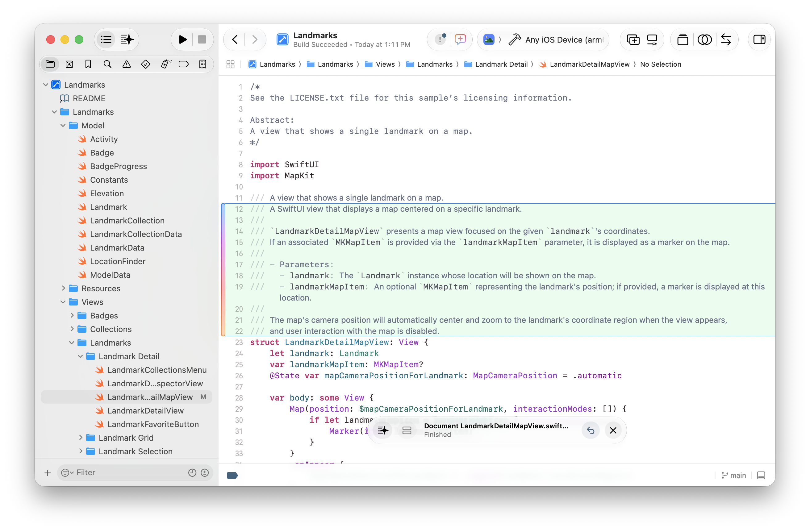
Task: Go forward in editor history
Action: pyautogui.click(x=255, y=40)
